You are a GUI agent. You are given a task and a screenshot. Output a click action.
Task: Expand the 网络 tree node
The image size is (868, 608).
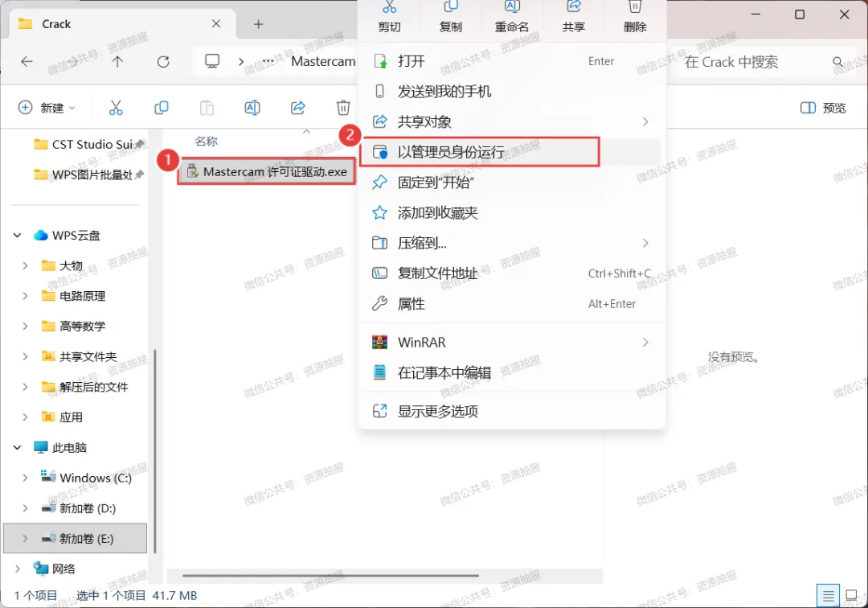(x=17, y=569)
